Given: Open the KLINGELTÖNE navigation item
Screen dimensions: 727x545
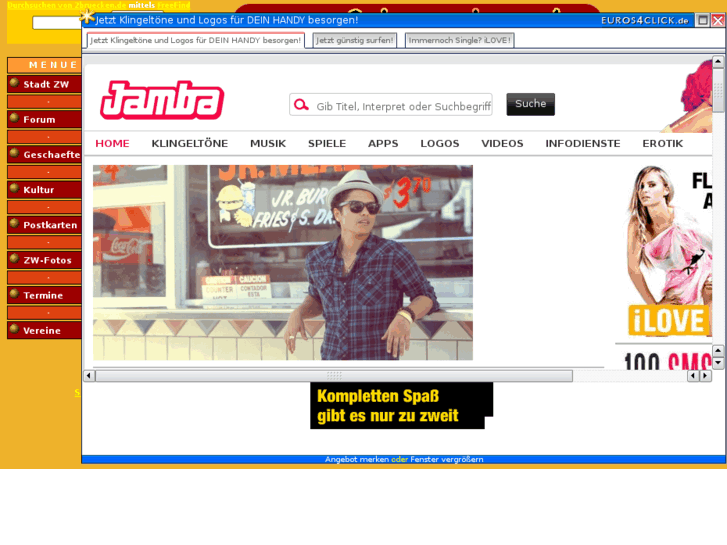Looking at the screenshot, I should tap(190, 143).
